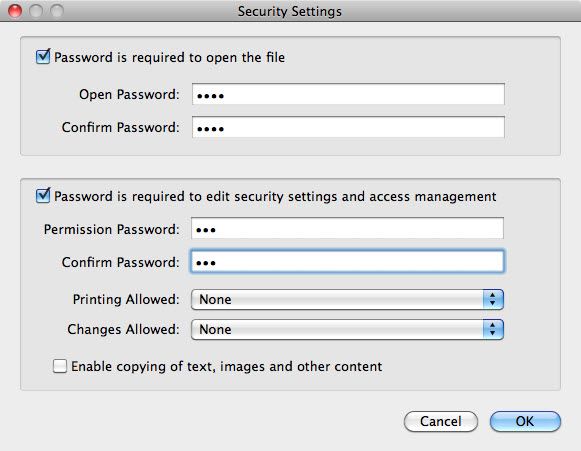
Task: Click the Printing Allowed label
Action: pyautogui.click(x=126, y=299)
